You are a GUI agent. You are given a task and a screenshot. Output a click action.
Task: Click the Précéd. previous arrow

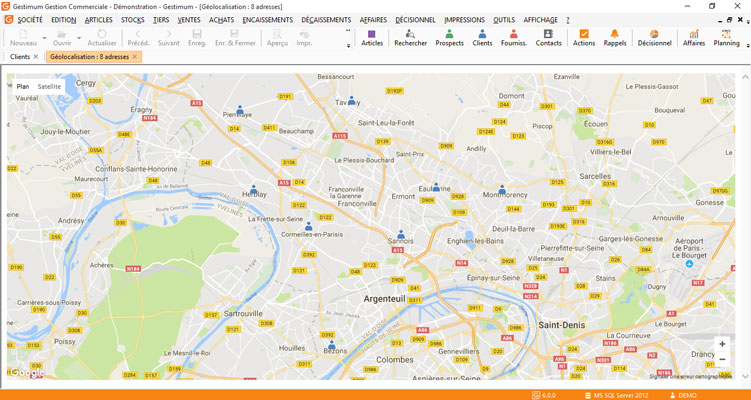[x=138, y=38]
